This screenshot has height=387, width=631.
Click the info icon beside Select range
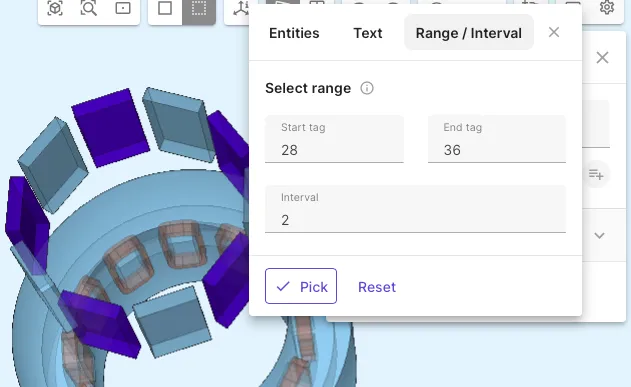click(x=367, y=88)
